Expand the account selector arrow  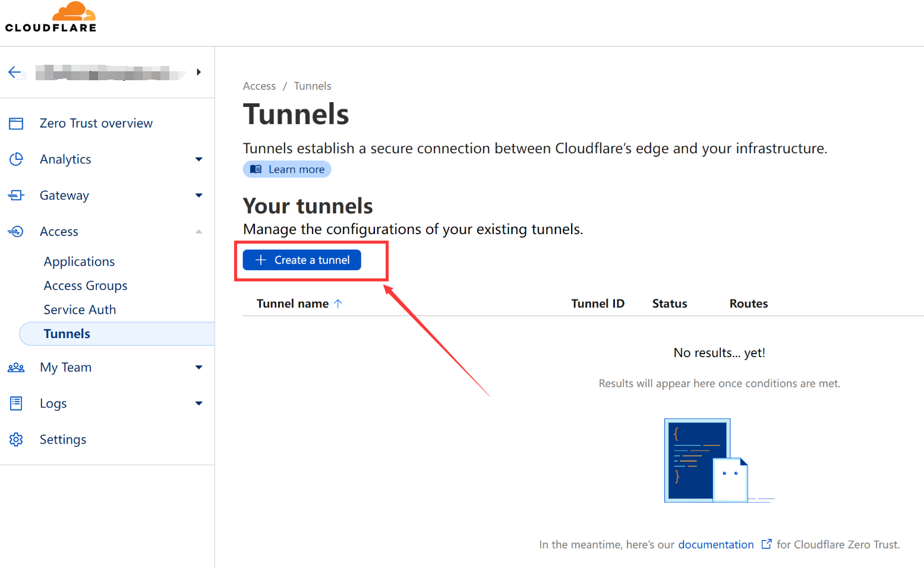click(199, 72)
